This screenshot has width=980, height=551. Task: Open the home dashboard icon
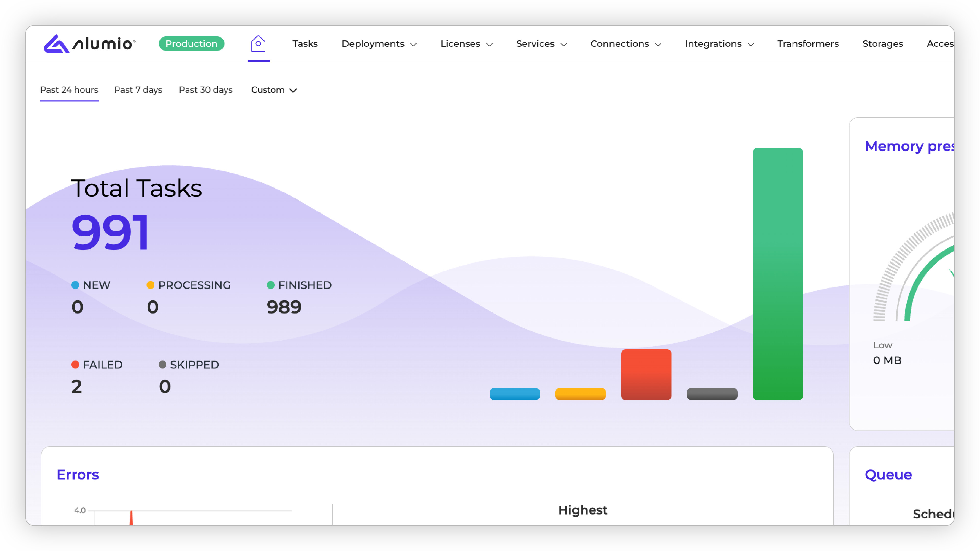pyautogui.click(x=258, y=44)
